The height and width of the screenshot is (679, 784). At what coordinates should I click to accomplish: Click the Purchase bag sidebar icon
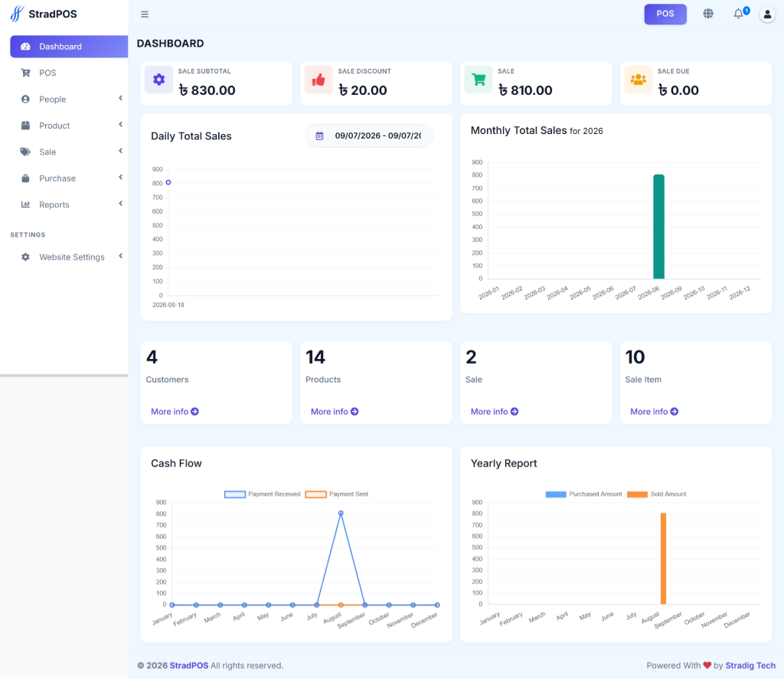(25, 178)
